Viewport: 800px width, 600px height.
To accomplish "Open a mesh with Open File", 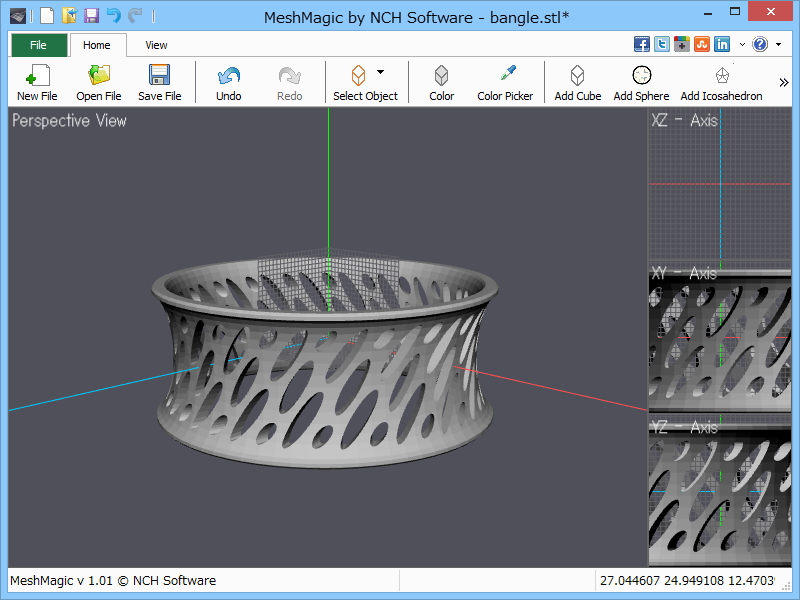I will tap(98, 82).
